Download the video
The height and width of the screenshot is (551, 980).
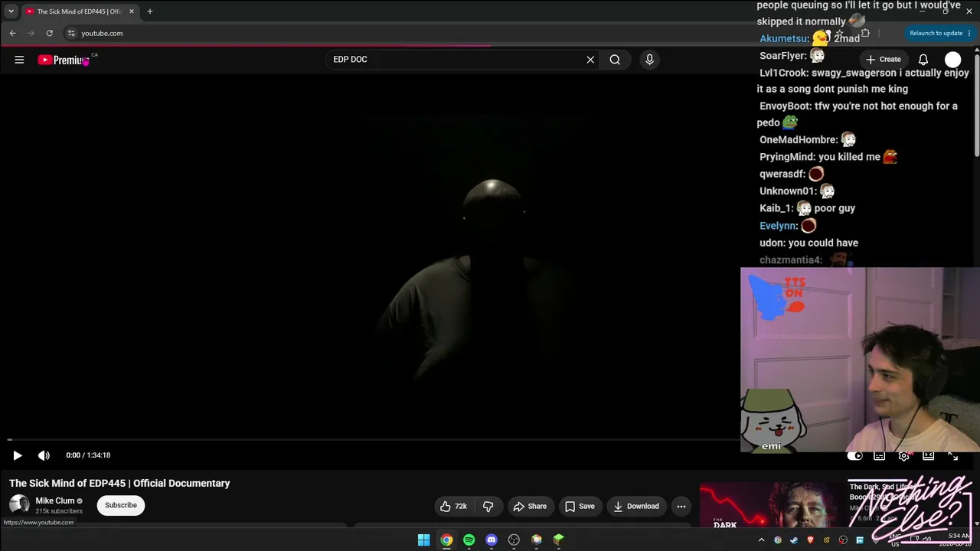[636, 506]
